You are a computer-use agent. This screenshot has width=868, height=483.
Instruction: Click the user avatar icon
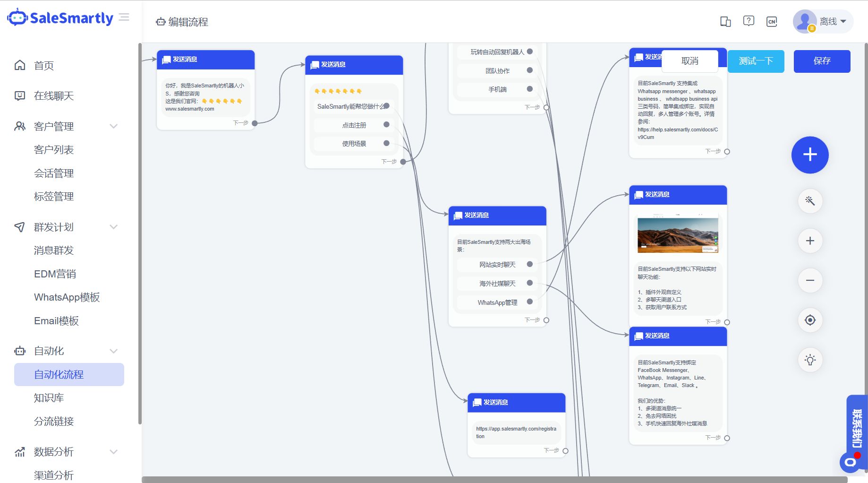805,21
